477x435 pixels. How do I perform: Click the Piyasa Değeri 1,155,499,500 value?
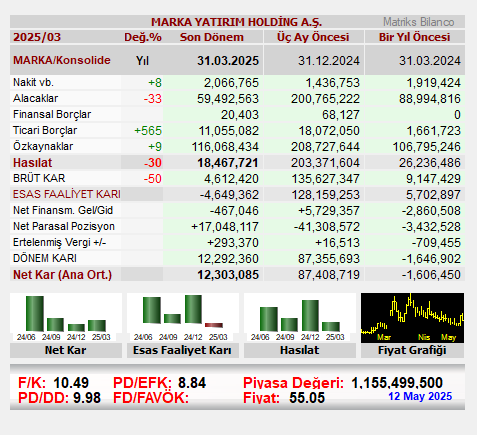point(397,383)
